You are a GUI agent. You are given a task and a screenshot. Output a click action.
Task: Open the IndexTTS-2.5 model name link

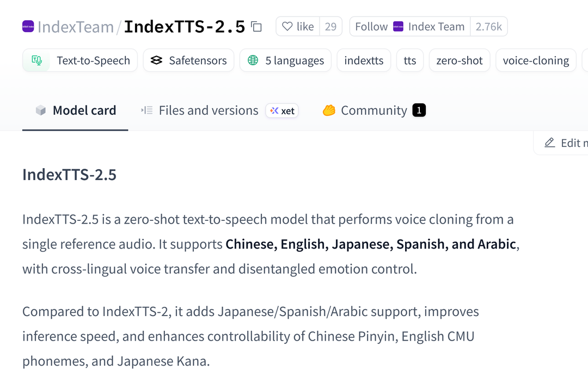184,27
